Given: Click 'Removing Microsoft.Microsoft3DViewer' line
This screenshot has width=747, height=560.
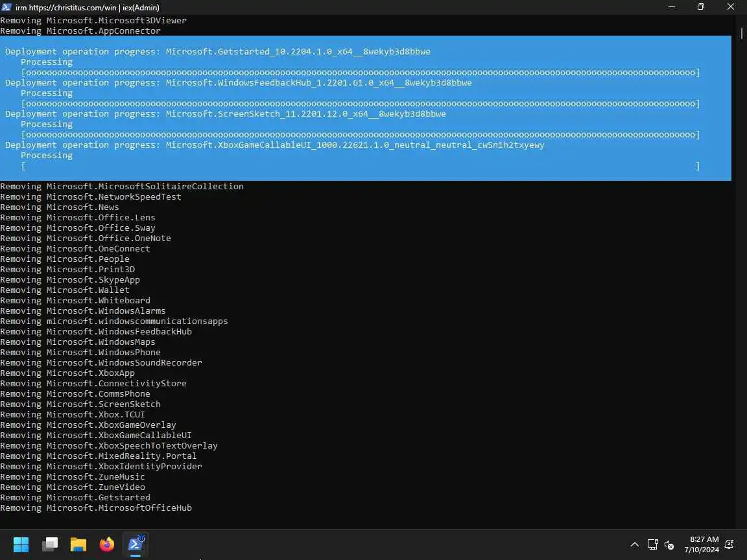Looking at the screenshot, I should pos(93,21).
